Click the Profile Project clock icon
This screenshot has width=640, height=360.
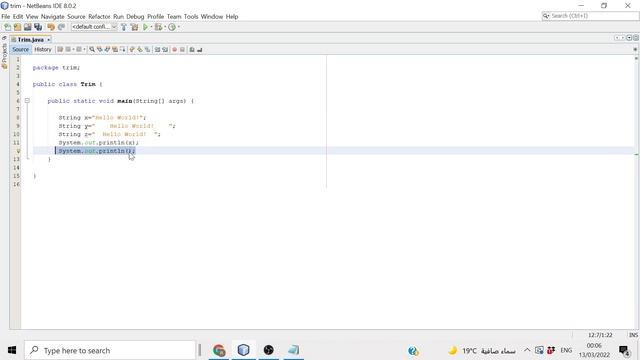pyautogui.click(x=172, y=27)
